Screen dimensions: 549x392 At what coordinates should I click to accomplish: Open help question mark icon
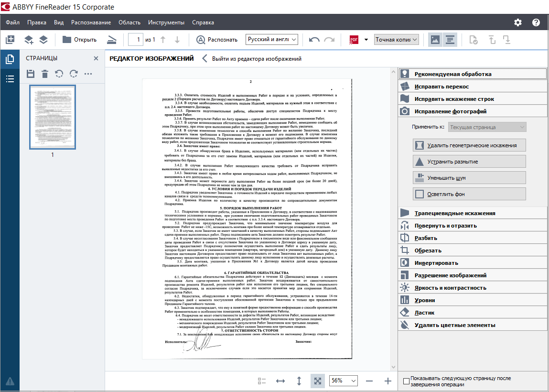coord(536,22)
